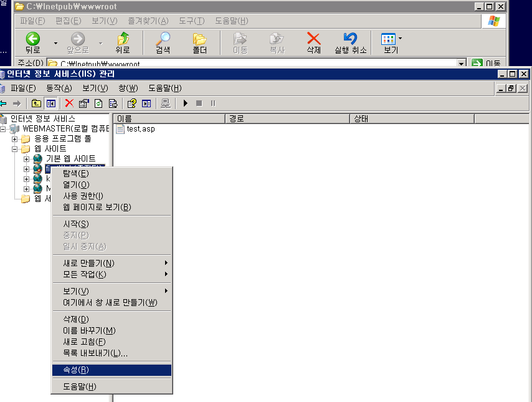Viewport: 532px width, 402px height.
Task: Open Properties via the IIS toolbar icon
Action: (84, 103)
